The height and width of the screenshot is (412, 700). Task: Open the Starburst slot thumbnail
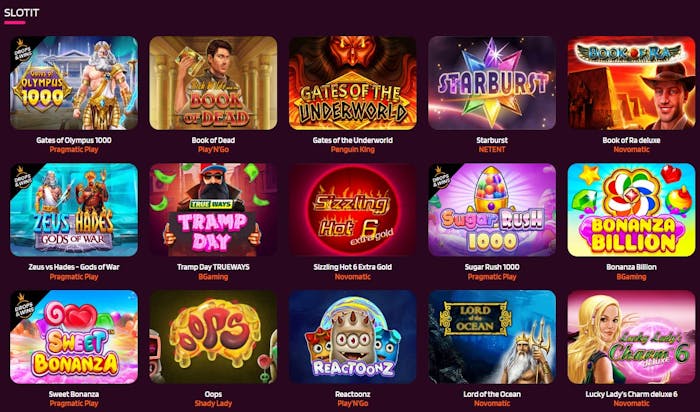[492, 83]
